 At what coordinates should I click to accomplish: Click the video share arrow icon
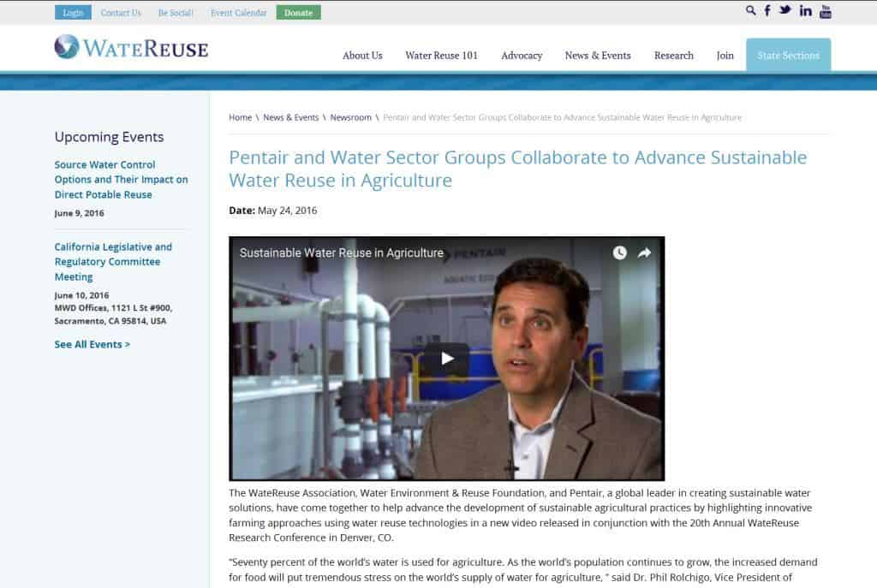pos(644,252)
